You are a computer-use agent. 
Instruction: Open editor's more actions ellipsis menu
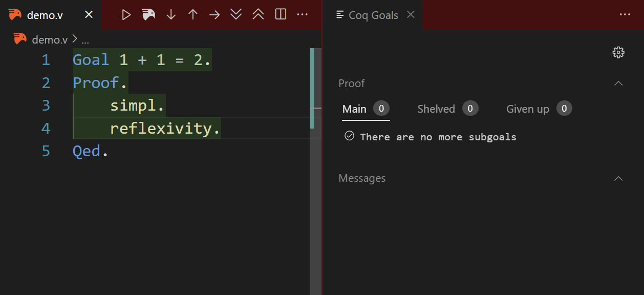click(x=303, y=15)
